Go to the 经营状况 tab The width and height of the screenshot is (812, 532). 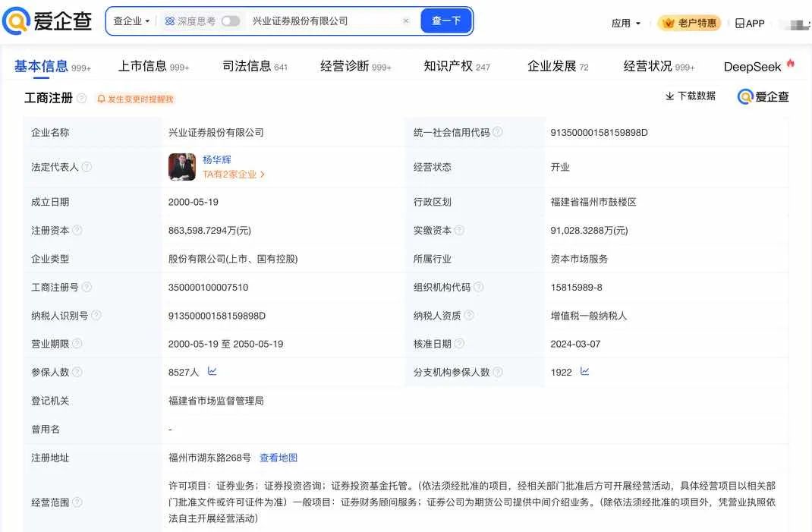659,66
